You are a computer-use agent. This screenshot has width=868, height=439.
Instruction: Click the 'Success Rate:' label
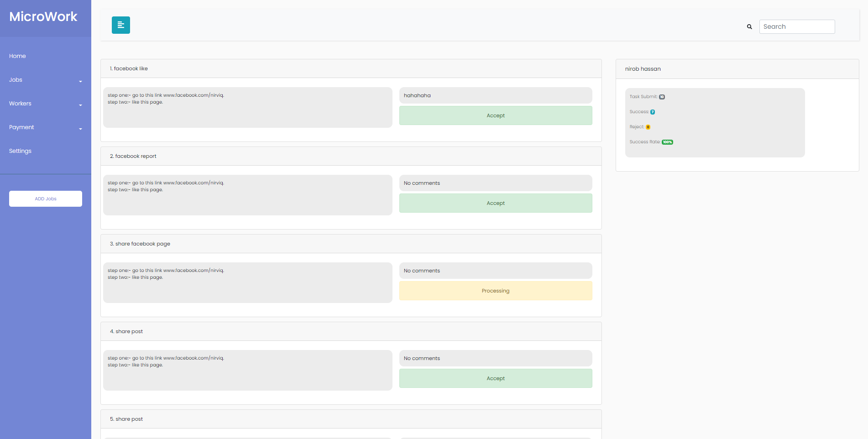645,142
